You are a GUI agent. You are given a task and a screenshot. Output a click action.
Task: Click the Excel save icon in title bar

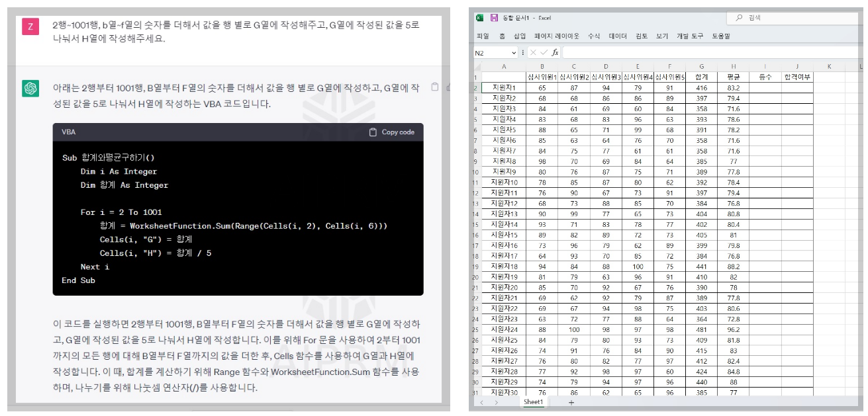pyautogui.click(x=494, y=18)
